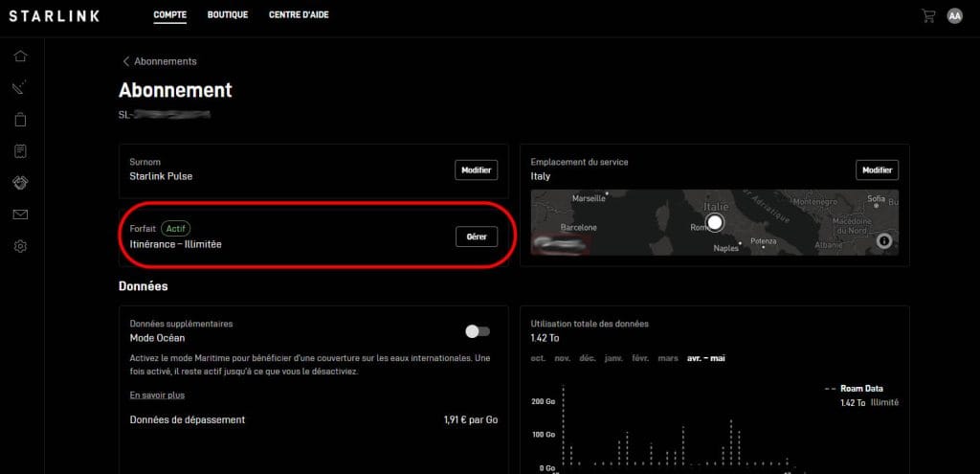980x474 pixels.
Task: Click the Starlink Pulse nickname text
Action: (161, 176)
